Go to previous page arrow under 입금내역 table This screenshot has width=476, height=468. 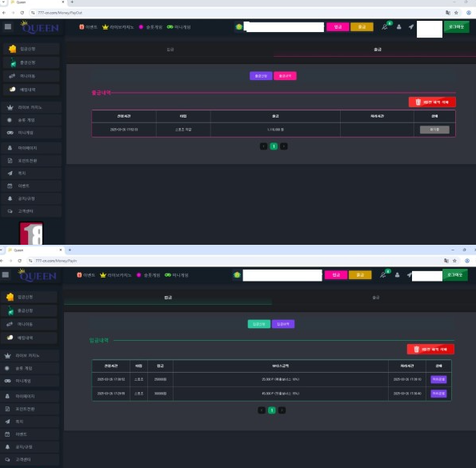pyautogui.click(x=262, y=410)
